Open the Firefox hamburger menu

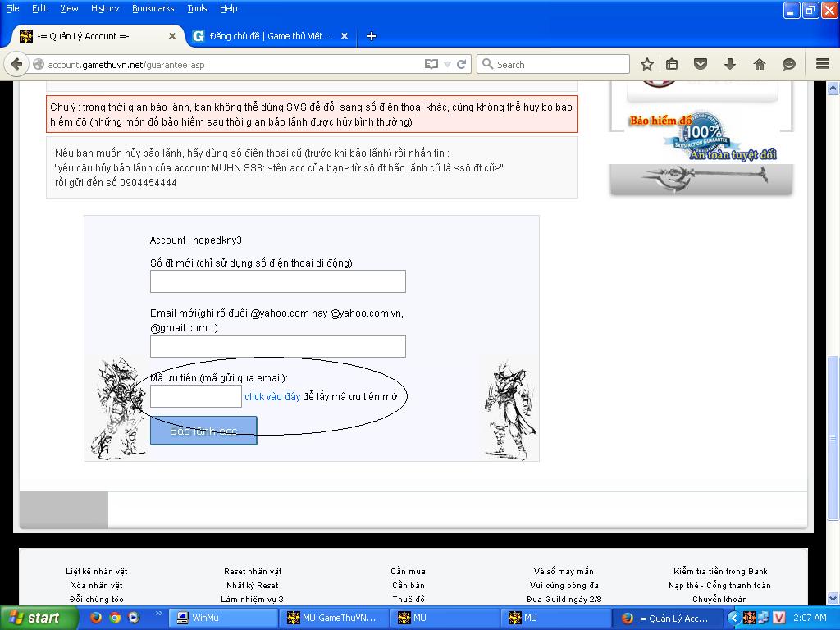click(x=823, y=64)
